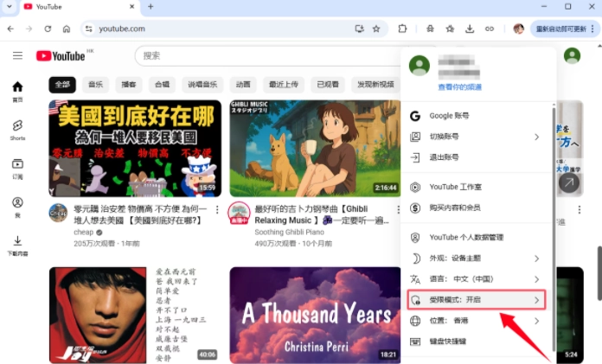Image resolution: width=602 pixels, height=364 pixels.
Task: Expand Restricted Mode (受限模式) setting
Action: pyautogui.click(x=476, y=300)
